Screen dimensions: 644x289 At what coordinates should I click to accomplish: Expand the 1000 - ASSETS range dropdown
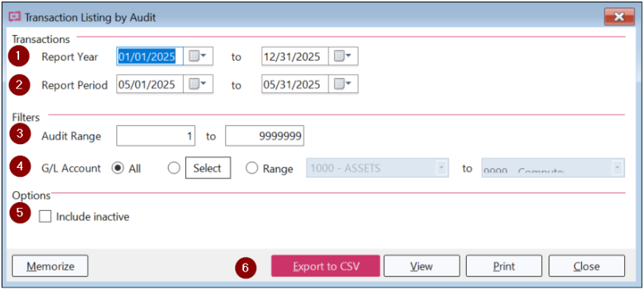[x=441, y=168]
